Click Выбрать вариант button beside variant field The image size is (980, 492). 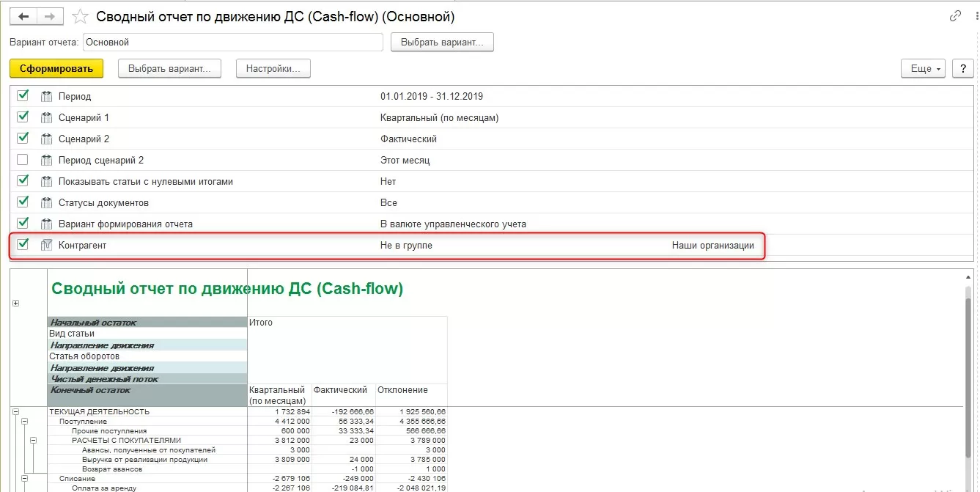tap(442, 42)
